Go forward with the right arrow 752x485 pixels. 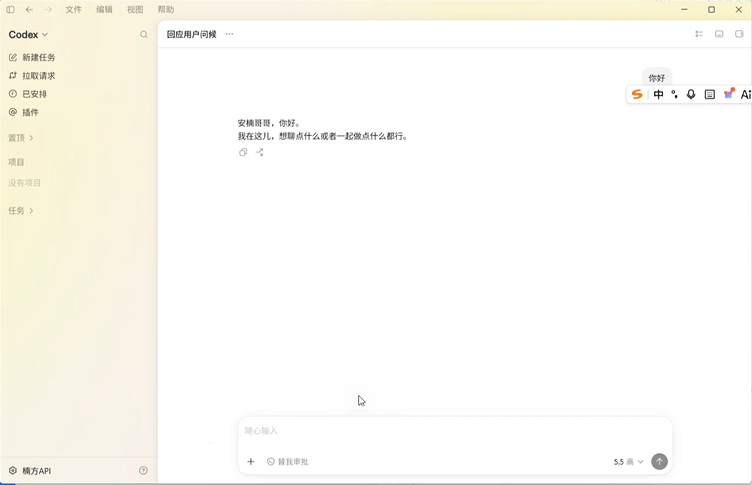click(x=48, y=10)
